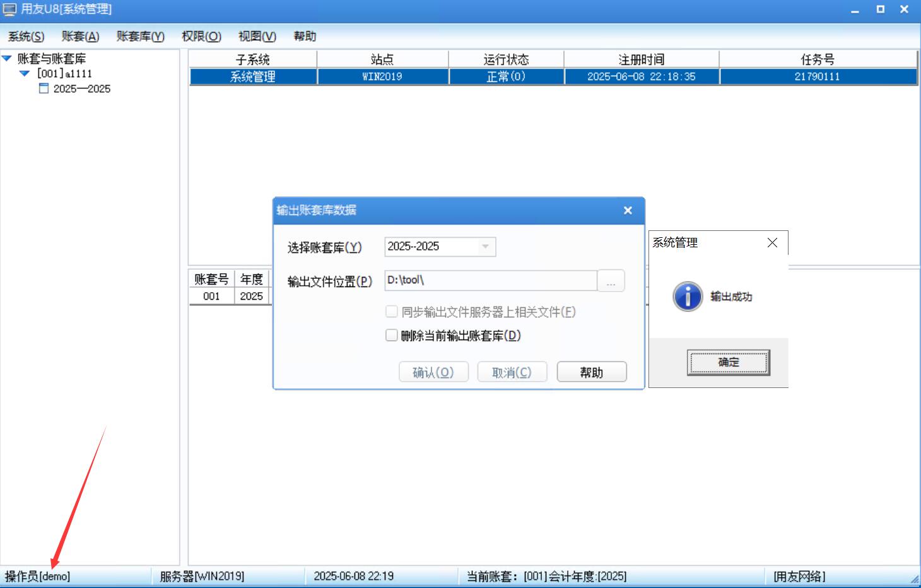Screen dimensions: 921x588
Task: Click the 任务号 column header
Action: pos(818,59)
